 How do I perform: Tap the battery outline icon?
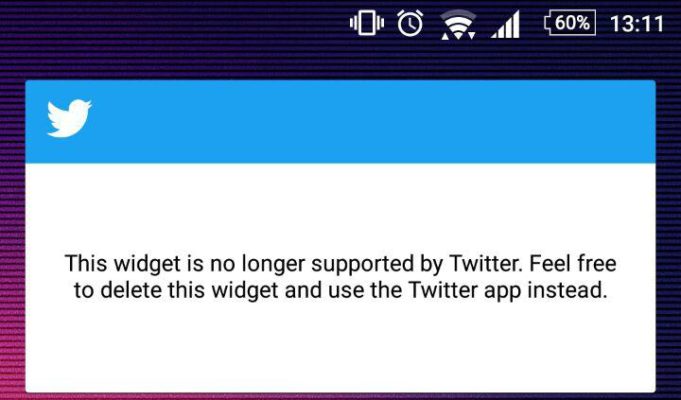[x=570, y=23]
